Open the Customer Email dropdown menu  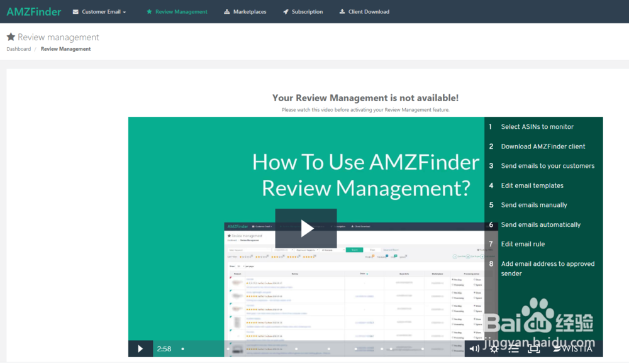click(x=99, y=11)
